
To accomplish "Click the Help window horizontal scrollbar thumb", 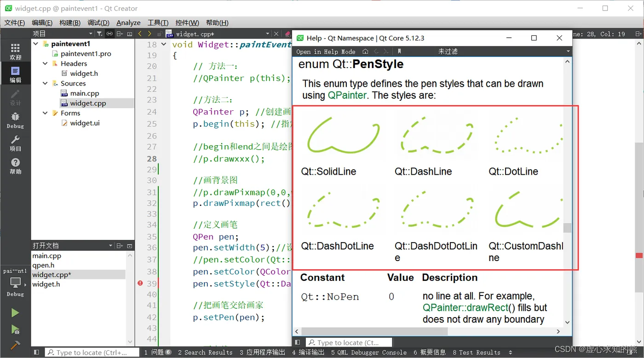I will pos(374,331).
